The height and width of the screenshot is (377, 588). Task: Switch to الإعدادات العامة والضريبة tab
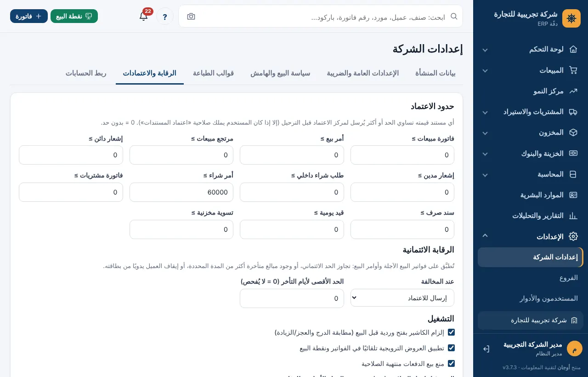363,73
